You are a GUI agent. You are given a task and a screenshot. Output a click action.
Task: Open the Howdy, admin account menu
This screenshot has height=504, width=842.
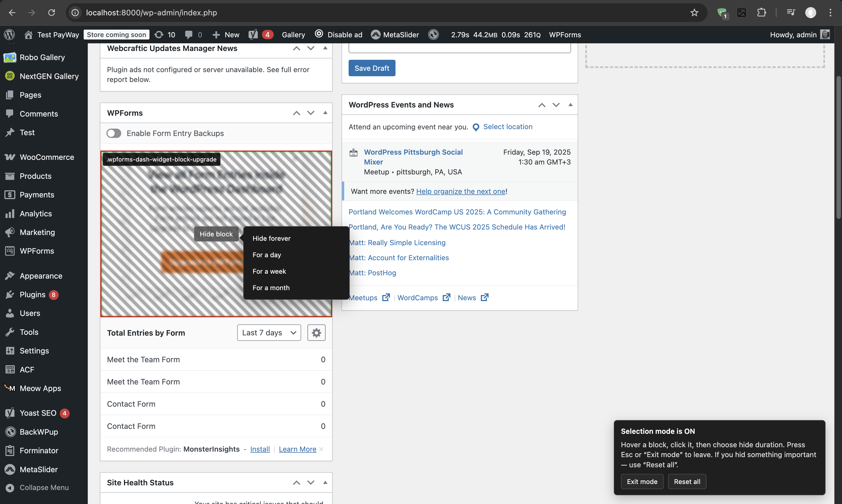[x=799, y=35]
